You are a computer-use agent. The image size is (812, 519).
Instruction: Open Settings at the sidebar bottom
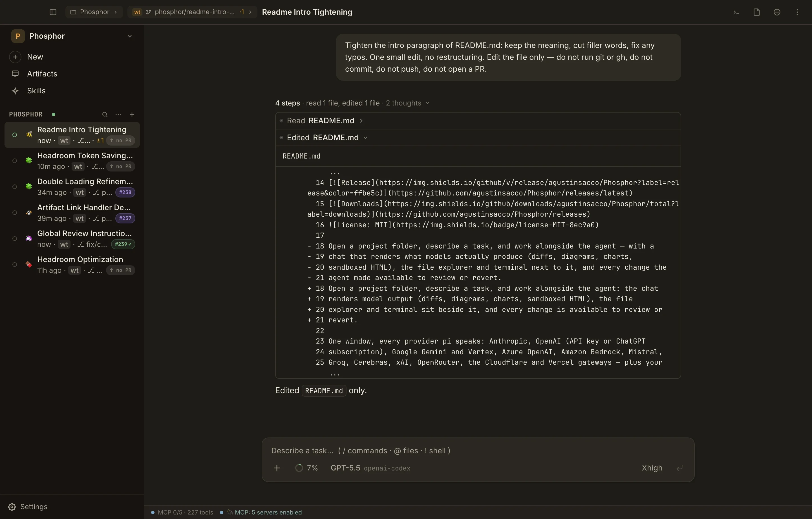point(28,507)
